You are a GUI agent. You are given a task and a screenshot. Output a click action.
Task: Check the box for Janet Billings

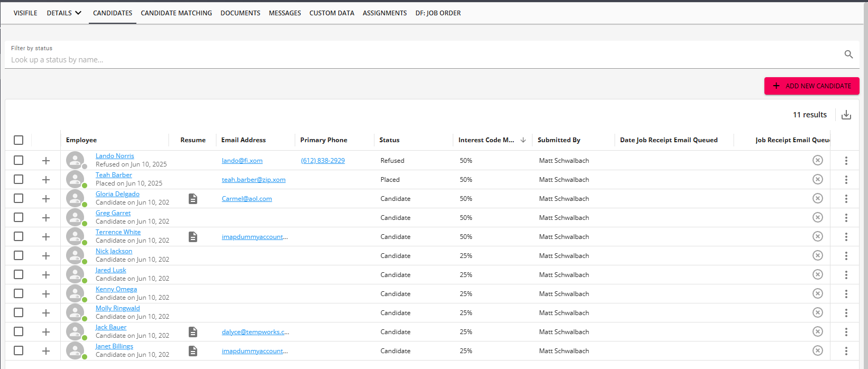pyautogui.click(x=19, y=350)
